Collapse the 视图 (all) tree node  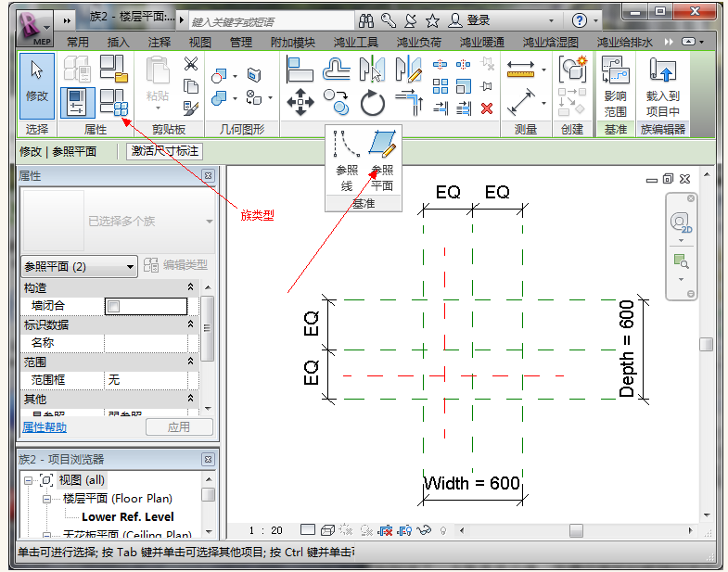pyautogui.click(x=29, y=480)
